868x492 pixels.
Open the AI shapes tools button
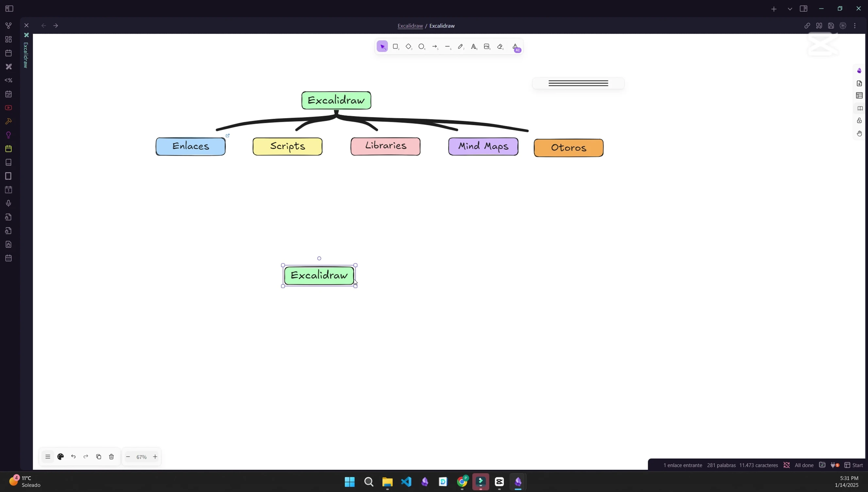click(516, 47)
